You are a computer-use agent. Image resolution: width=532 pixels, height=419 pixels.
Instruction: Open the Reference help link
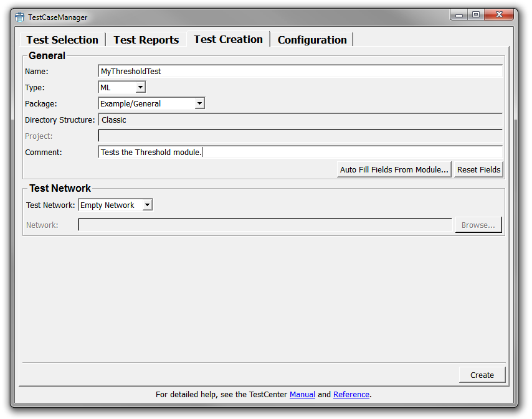351,395
